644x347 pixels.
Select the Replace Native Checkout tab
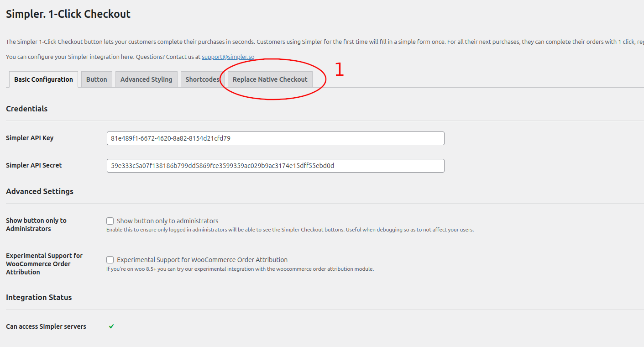270,79
